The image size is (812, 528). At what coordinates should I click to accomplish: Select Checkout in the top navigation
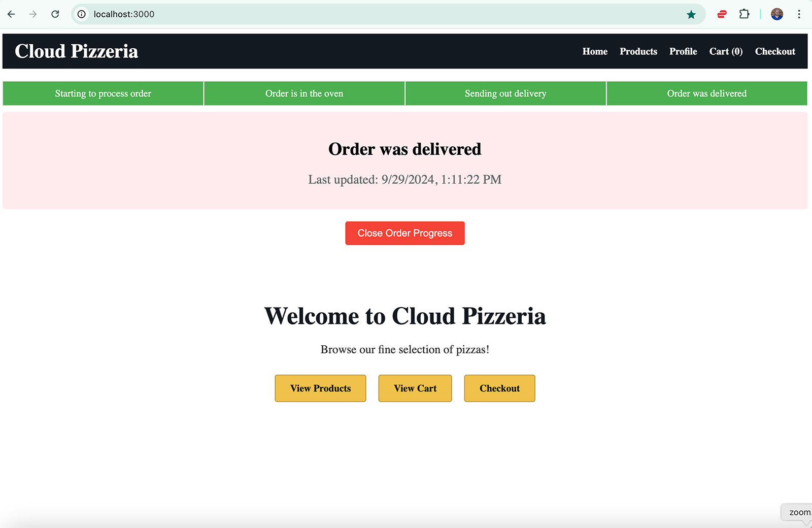(775, 51)
